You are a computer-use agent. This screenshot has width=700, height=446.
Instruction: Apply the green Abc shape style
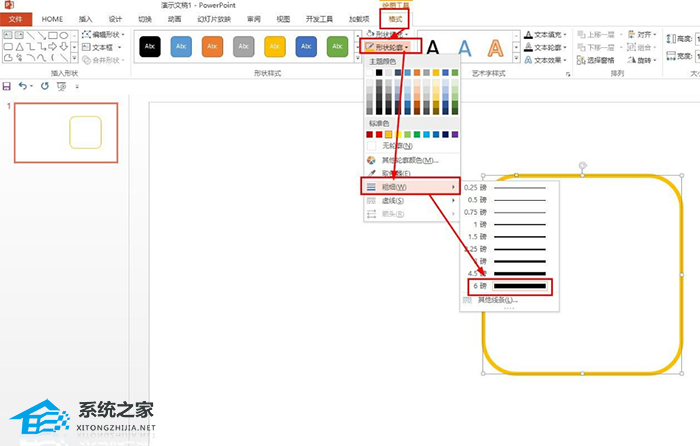(338, 46)
